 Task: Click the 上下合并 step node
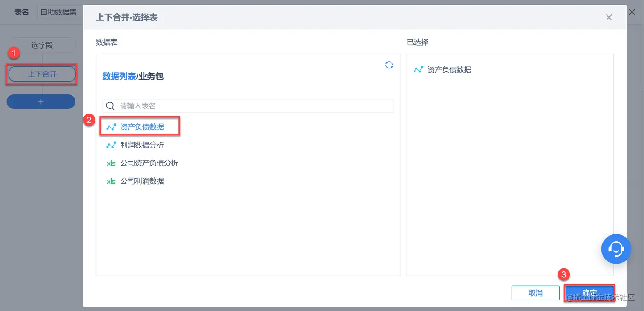pos(41,74)
